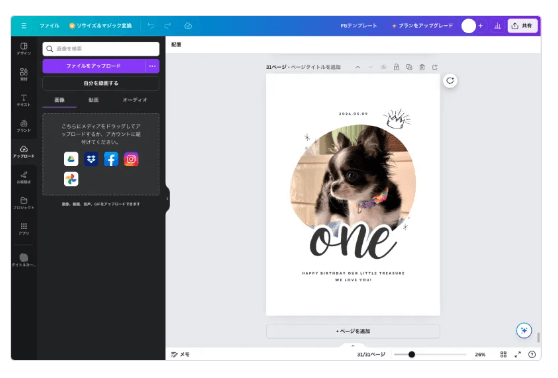The image size is (558, 378).
Task: Open the hamburger main menu
Action: coord(24,26)
